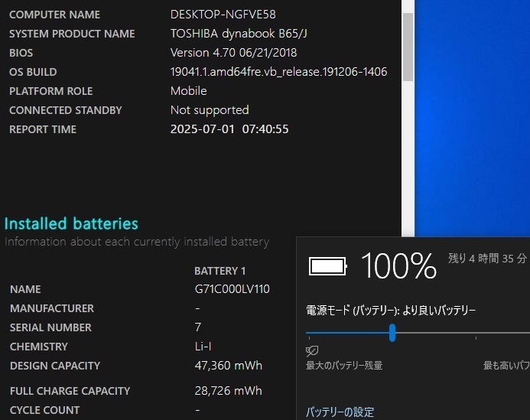The image size is (530, 420).
Task: Click the CYCLE COUNT label
Action: (44, 410)
